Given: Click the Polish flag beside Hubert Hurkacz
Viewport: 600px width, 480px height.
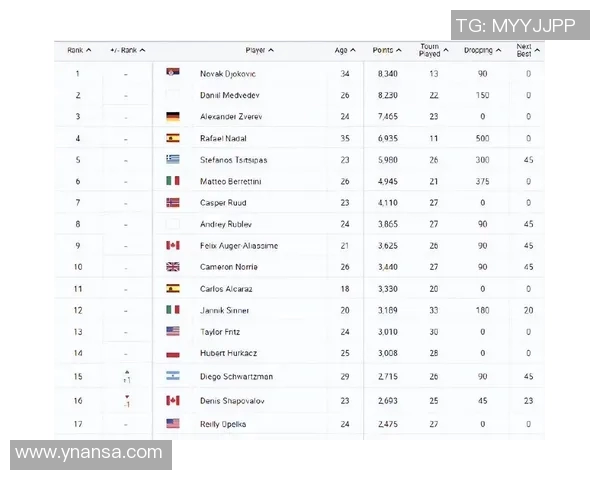Looking at the screenshot, I should [172, 353].
